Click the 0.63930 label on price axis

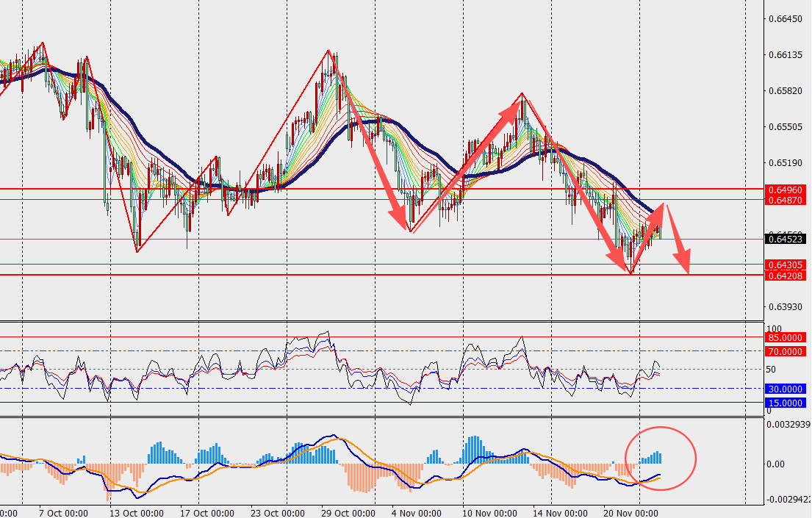(x=784, y=307)
